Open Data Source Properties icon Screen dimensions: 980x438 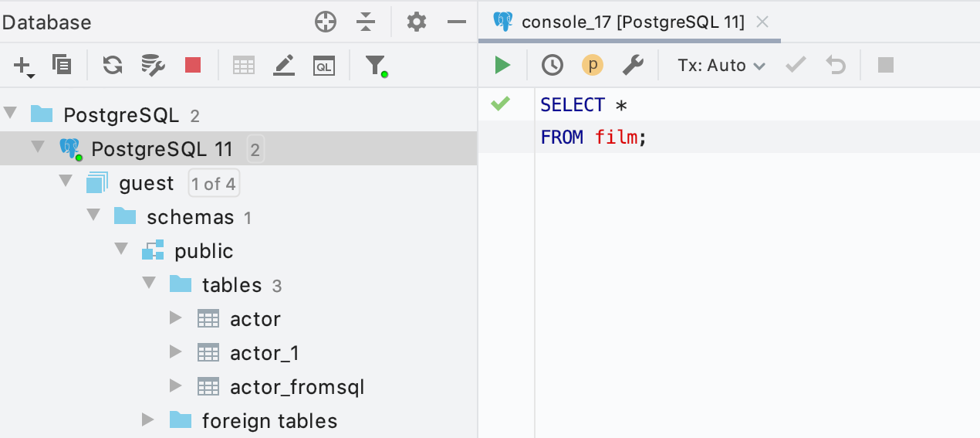(x=153, y=66)
